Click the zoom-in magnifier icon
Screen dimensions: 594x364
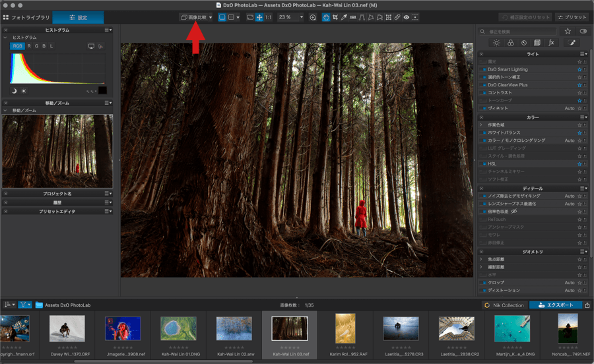click(313, 17)
